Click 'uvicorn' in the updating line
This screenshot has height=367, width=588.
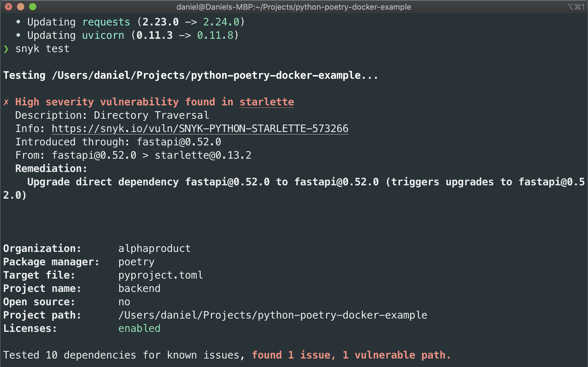[103, 35]
